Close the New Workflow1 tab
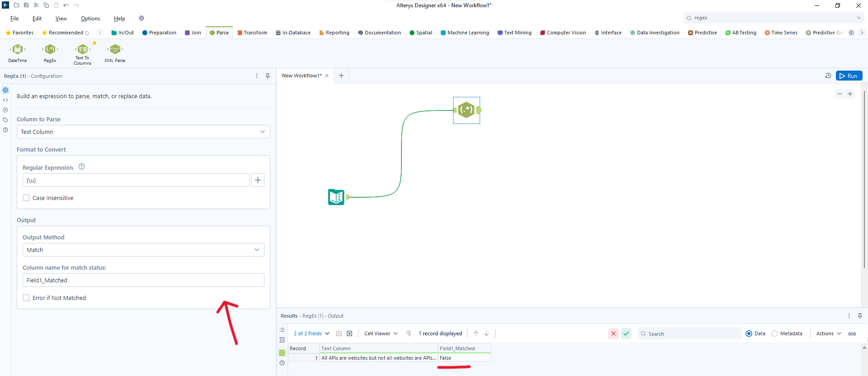The width and height of the screenshot is (868, 376). click(327, 76)
